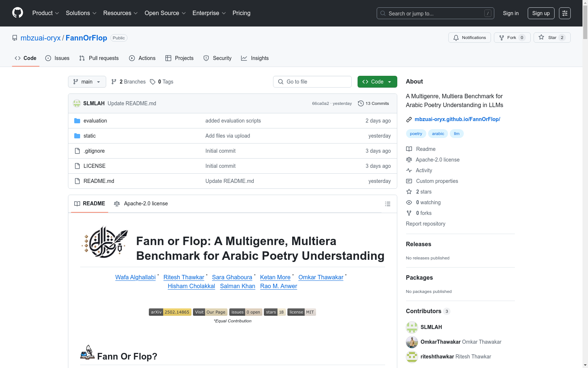The image size is (588, 368).
Task: Click the llm topic tag
Action: 457,134
